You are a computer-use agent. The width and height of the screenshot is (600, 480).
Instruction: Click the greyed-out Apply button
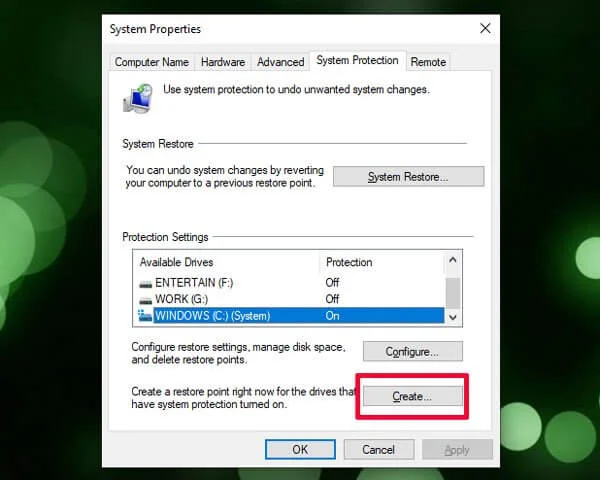coord(457,449)
